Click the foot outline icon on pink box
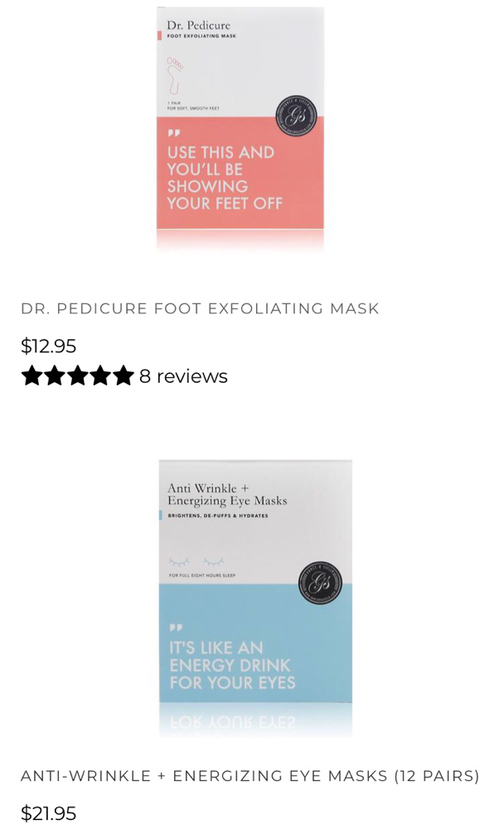Image resolution: width=504 pixels, height=829 pixels. [175, 75]
